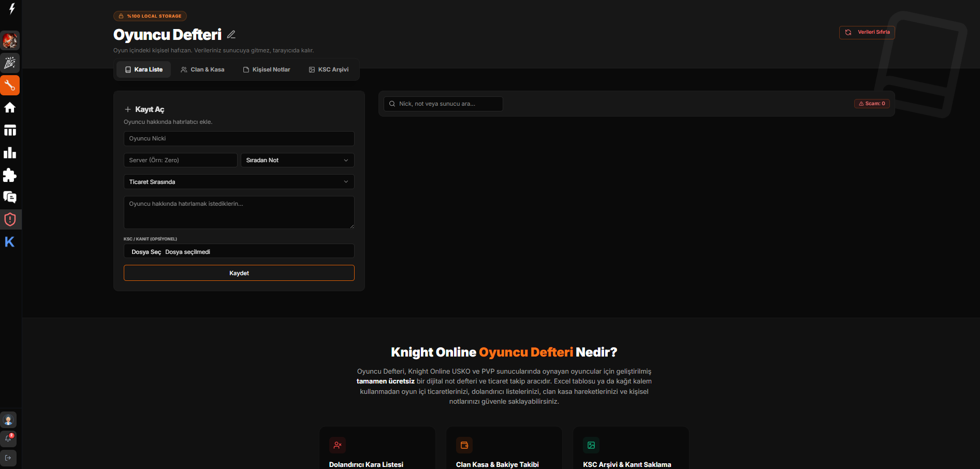This screenshot has height=469, width=980.
Task: Click the Dolandırıcı Kara Listesi card title
Action: tap(366, 464)
